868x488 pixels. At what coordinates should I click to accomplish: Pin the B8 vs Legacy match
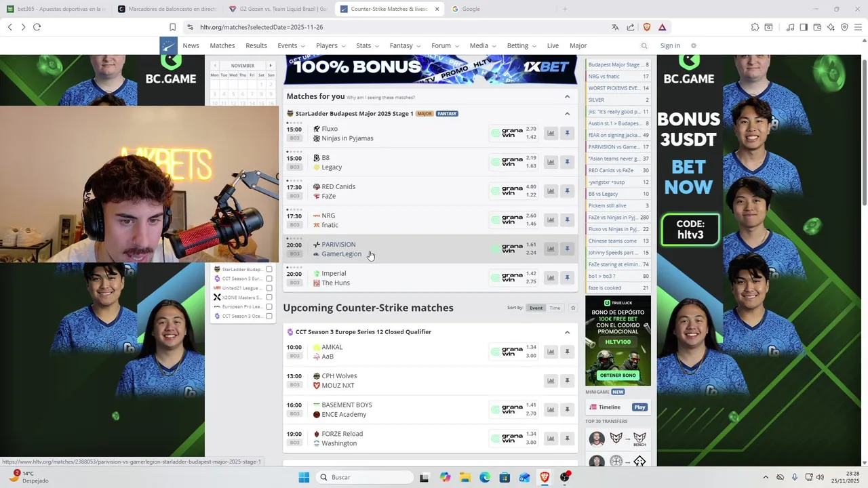click(568, 162)
